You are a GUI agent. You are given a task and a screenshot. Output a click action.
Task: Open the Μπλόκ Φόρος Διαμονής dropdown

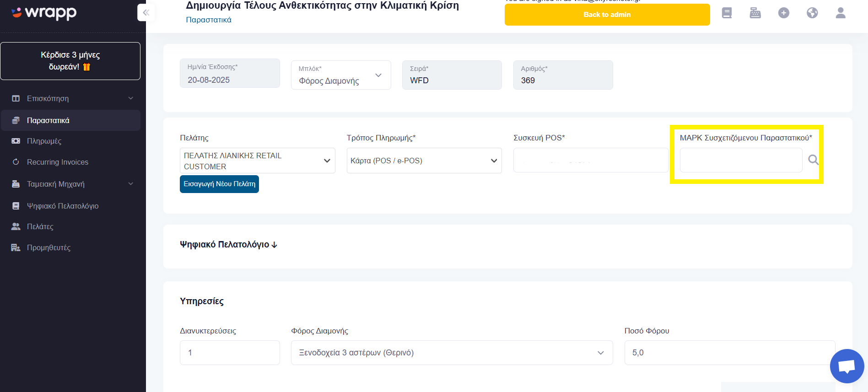[341, 75]
